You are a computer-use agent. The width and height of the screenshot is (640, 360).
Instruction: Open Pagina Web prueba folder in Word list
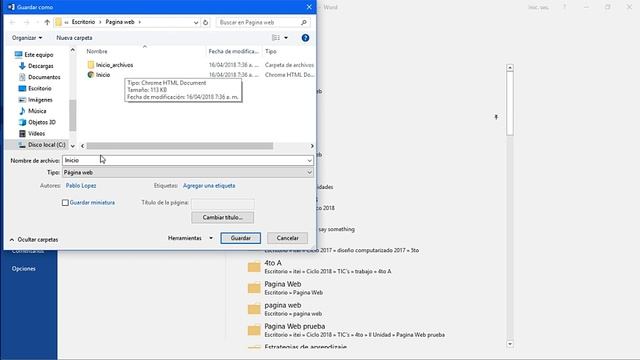(346, 330)
